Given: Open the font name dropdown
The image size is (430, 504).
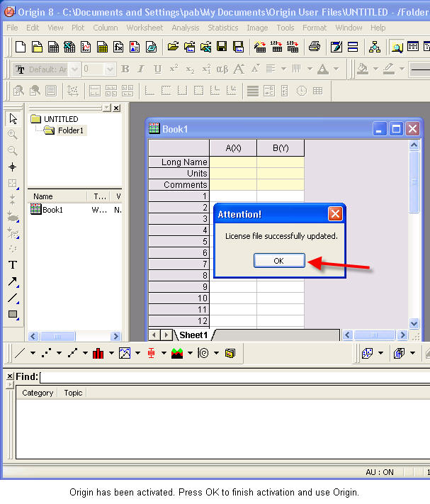Looking at the screenshot, I should pyautogui.click(x=74, y=69).
